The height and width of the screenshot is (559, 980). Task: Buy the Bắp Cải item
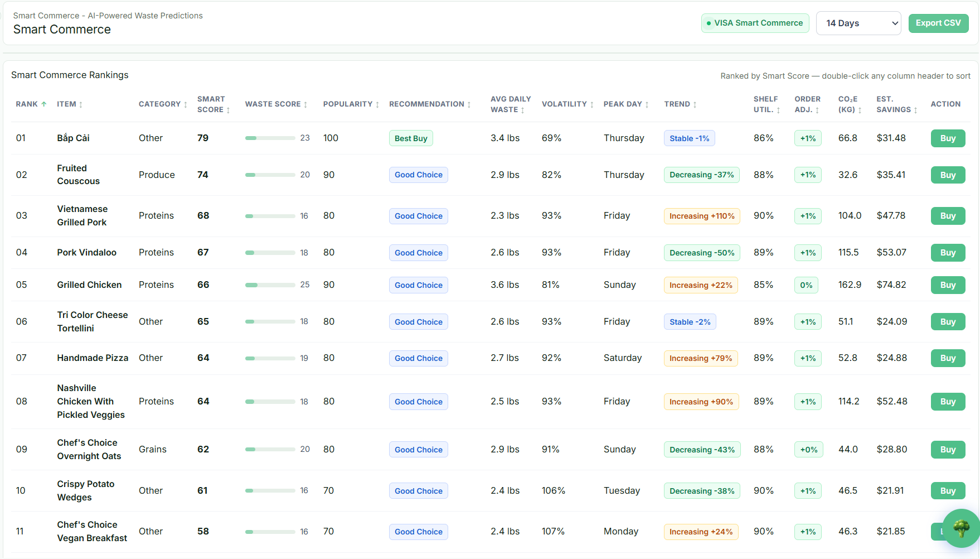click(948, 138)
